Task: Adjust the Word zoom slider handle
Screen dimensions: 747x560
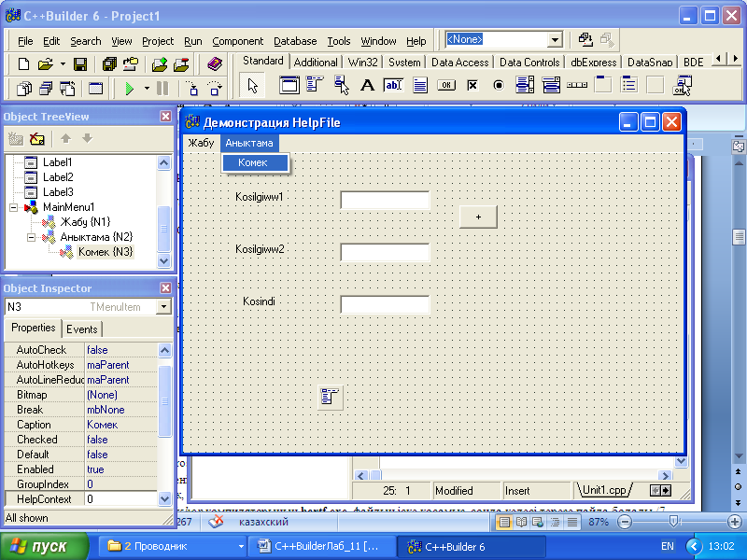Action: click(x=673, y=522)
